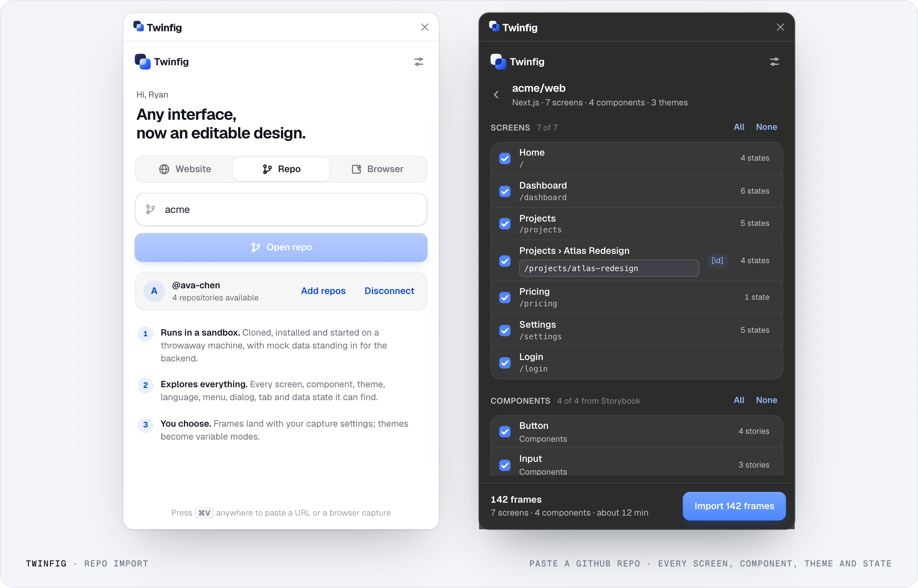Toggle the Projects screen checkbox
This screenshot has width=918, height=588.
(x=505, y=224)
